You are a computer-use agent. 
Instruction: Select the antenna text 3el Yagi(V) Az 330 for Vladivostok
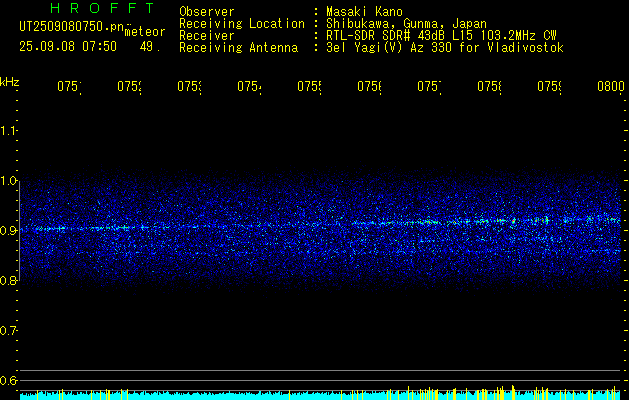pos(445,48)
